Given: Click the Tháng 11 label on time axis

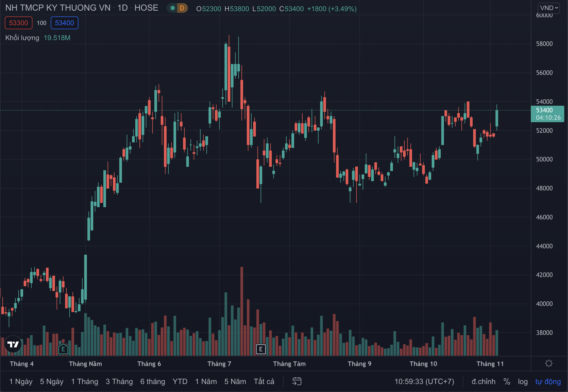Looking at the screenshot, I should 490,364.
